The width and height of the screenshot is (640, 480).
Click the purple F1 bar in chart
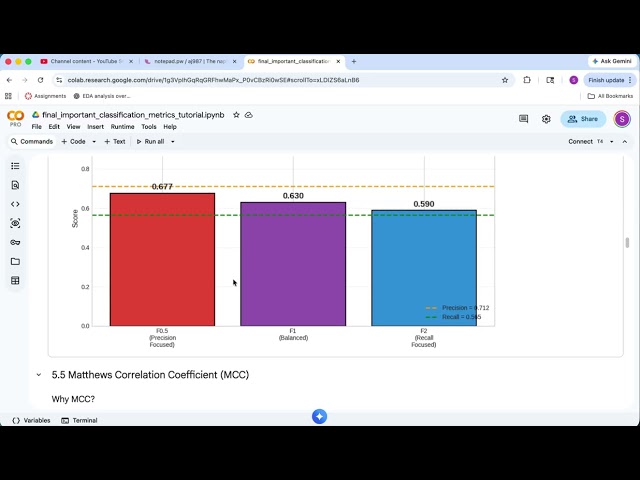pos(293,264)
